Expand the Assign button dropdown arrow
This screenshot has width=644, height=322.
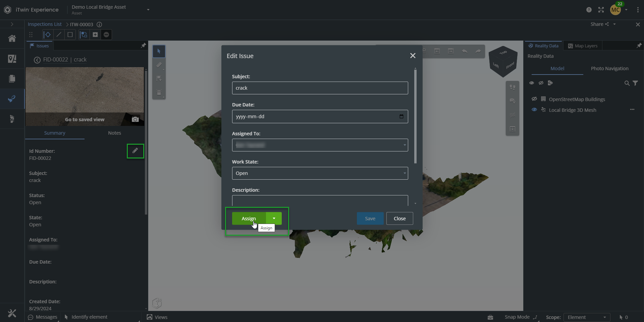[x=274, y=219]
